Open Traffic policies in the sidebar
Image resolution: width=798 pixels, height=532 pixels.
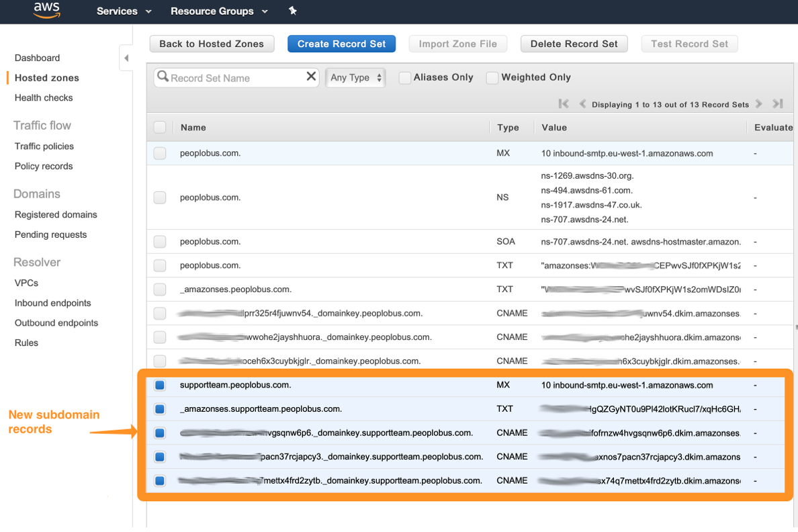[x=44, y=146]
